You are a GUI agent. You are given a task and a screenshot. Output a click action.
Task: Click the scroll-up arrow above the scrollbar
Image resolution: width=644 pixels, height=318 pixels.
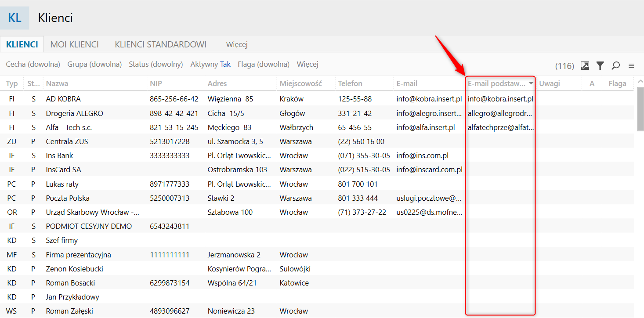[x=640, y=83]
